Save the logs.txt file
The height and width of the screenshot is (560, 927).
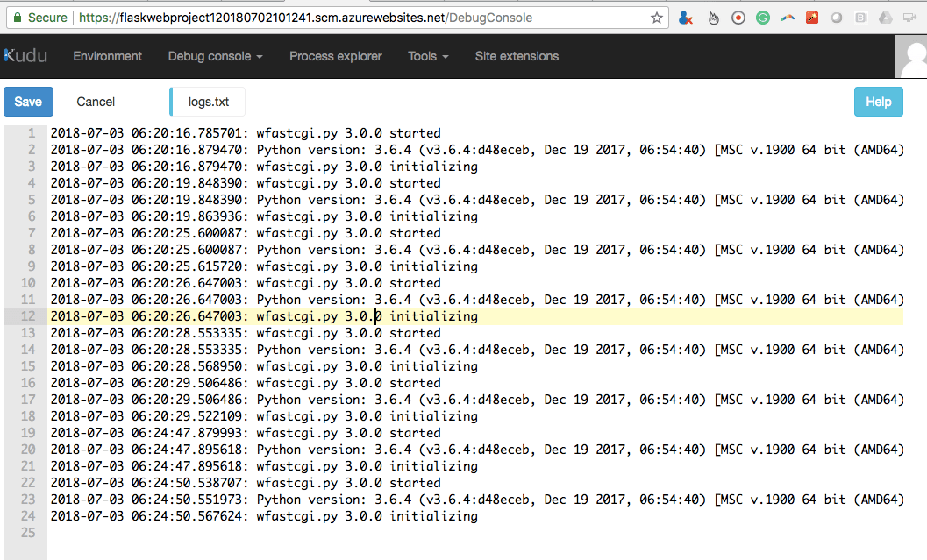(x=27, y=101)
